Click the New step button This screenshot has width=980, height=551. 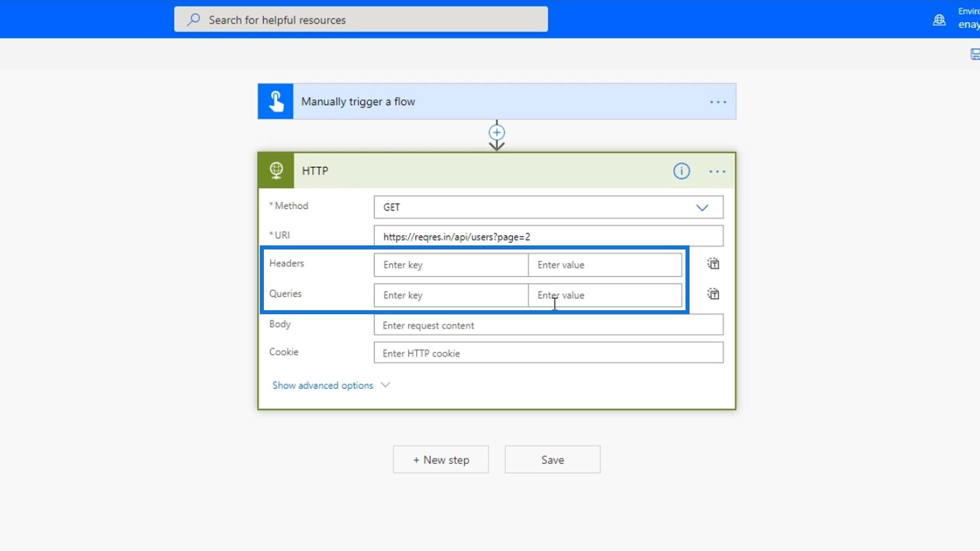[440, 460]
